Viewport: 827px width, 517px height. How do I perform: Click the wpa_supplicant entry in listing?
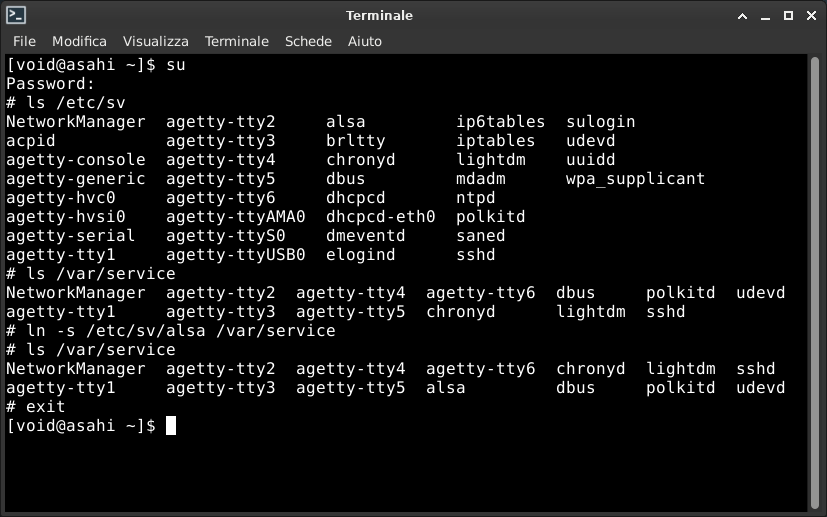(635, 179)
